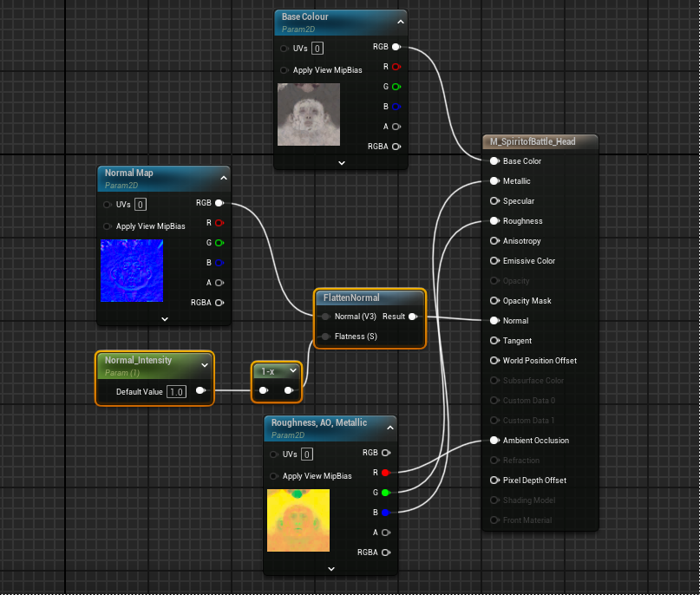Click blue B pin on Roughness, AO, Metallic
The height and width of the screenshot is (595, 700).
click(386, 513)
